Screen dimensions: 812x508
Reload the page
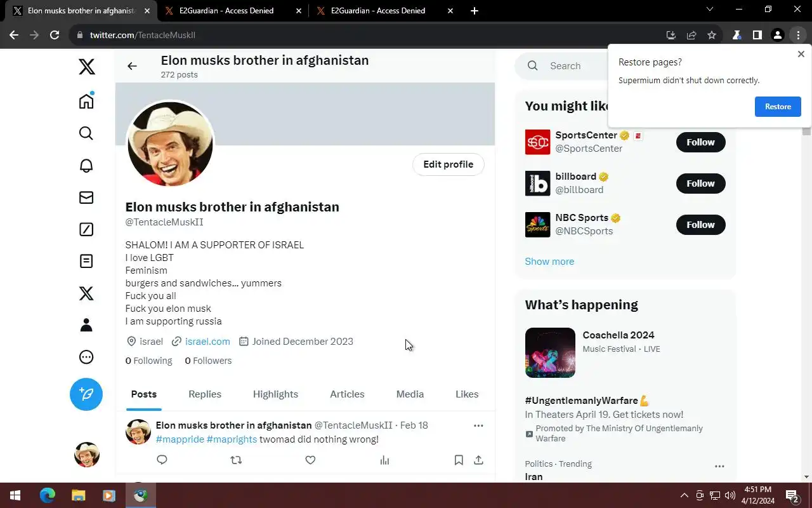click(55, 35)
